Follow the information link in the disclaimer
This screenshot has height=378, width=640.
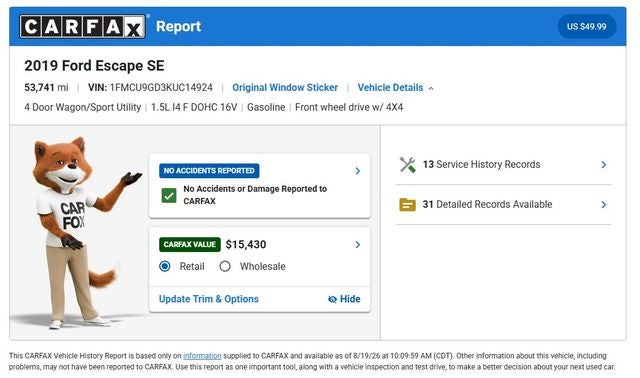(202, 356)
